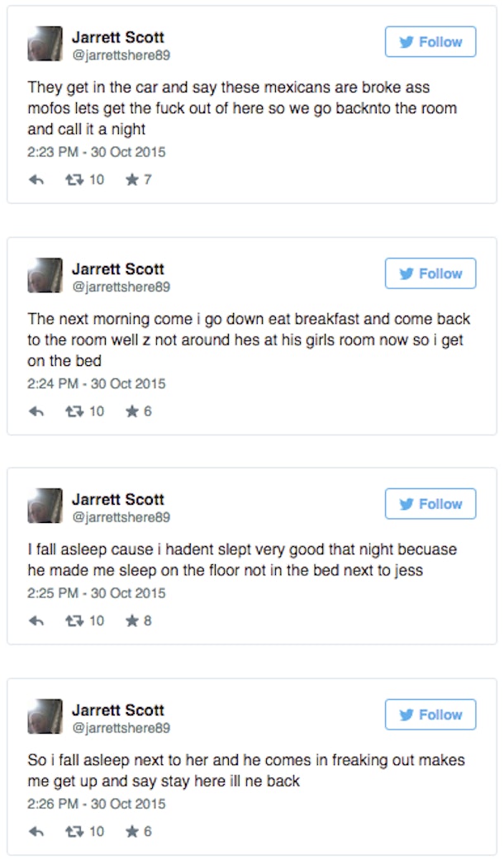
Task: Open Jarrett Scott name on the 2:25 PM tweet
Action: [117, 500]
